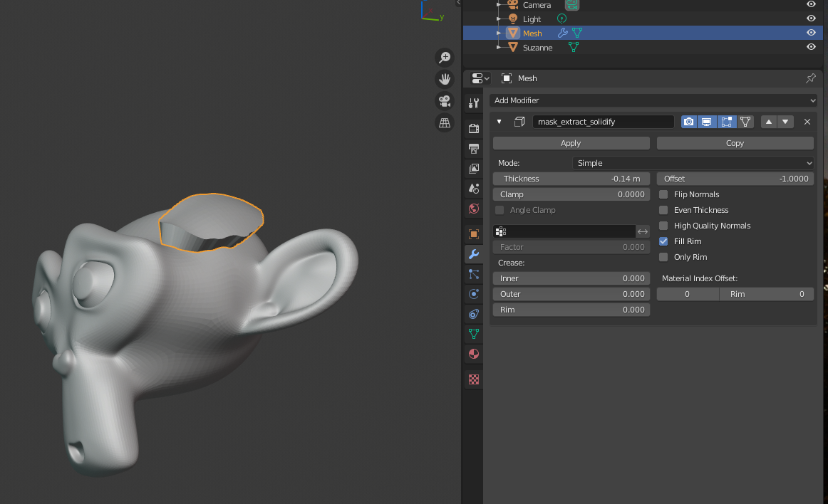
Task: Click the vertex group selection field
Action: click(x=564, y=231)
